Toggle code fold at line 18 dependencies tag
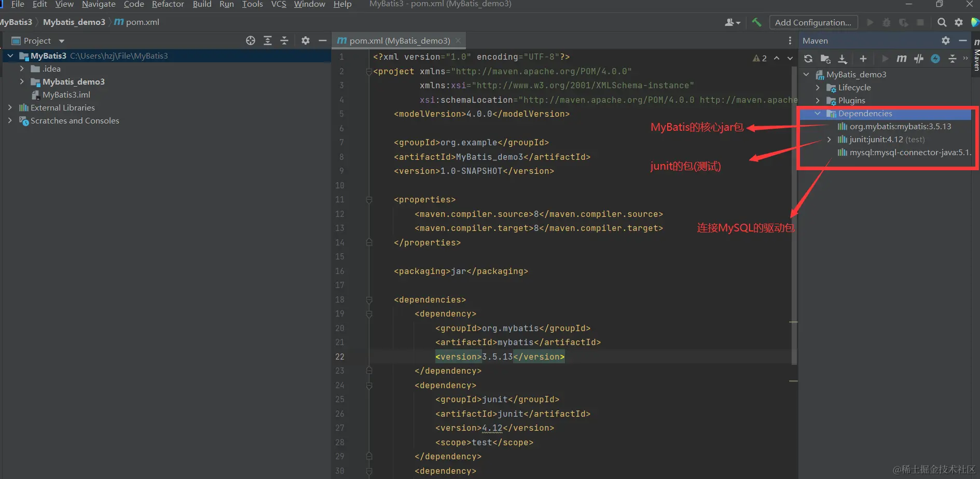Image resolution: width=980 pixels, height=479 pixels. [369, 299]
